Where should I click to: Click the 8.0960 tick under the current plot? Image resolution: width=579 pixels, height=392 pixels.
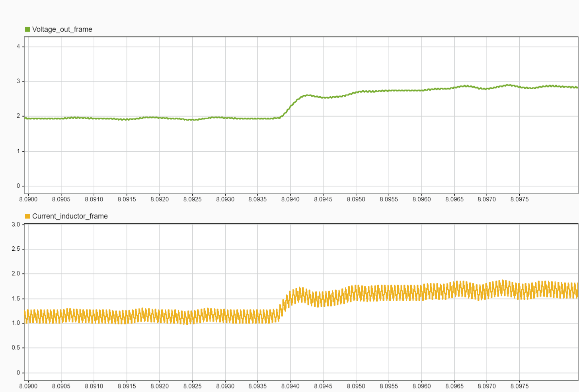(x=421, y=386)
